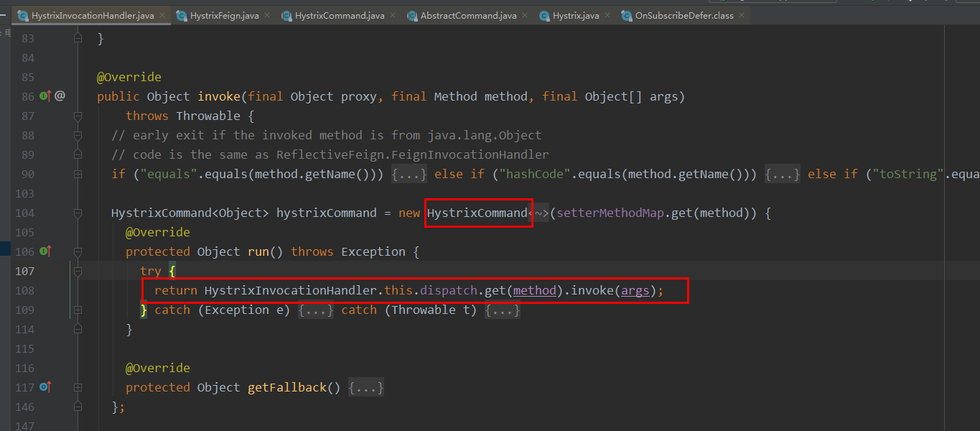Click the underlined method reference in invoke call

point(534,290)
